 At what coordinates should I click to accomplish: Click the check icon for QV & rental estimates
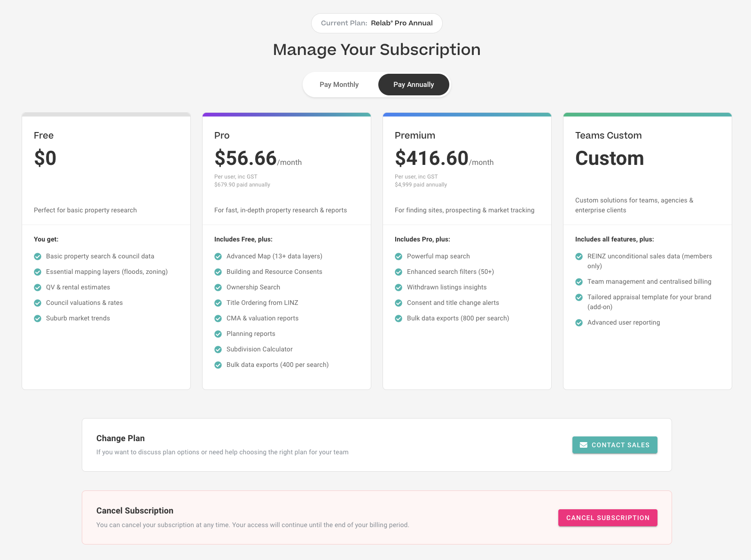click(x=38, y=288)
